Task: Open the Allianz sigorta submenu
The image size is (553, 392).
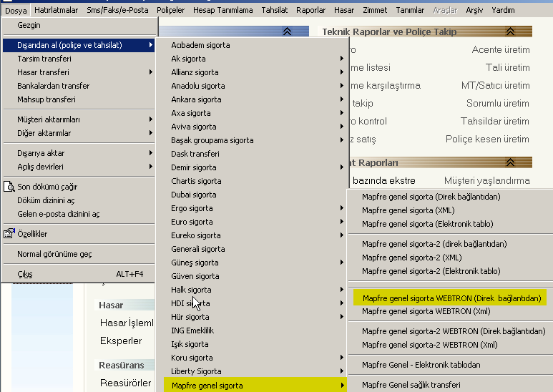Action: (195, 72)
